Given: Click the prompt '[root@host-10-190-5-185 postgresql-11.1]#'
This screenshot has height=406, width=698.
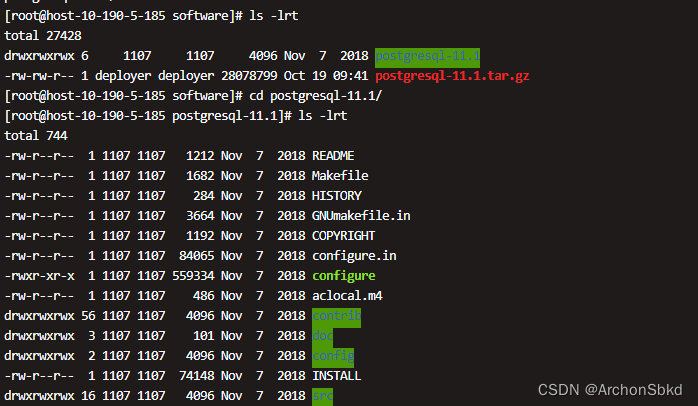Looking at the screenshot, I should [x=148, y=116].
